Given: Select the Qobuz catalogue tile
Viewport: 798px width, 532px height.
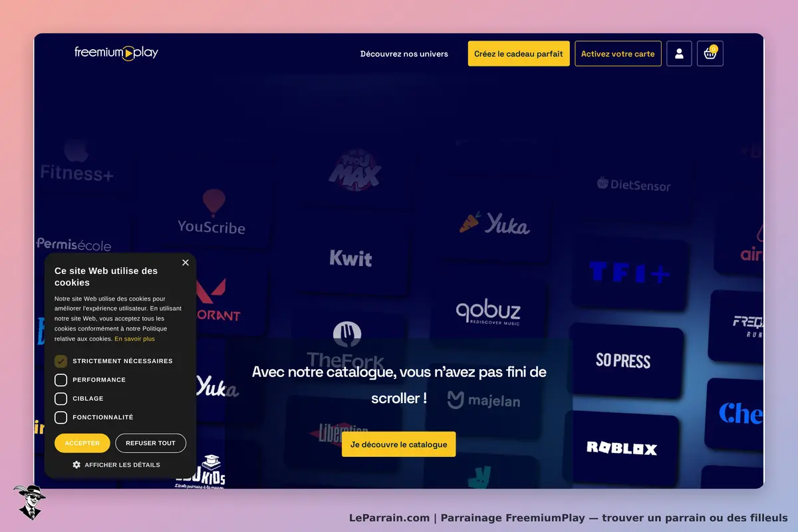Looking at the screenshot, I should click(487, 313).
